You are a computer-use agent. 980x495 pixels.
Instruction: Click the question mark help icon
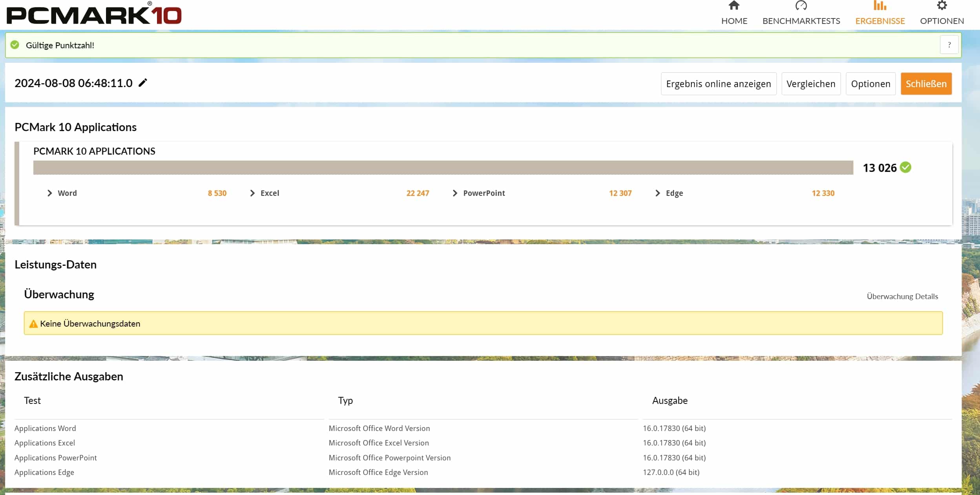(949, 45)
